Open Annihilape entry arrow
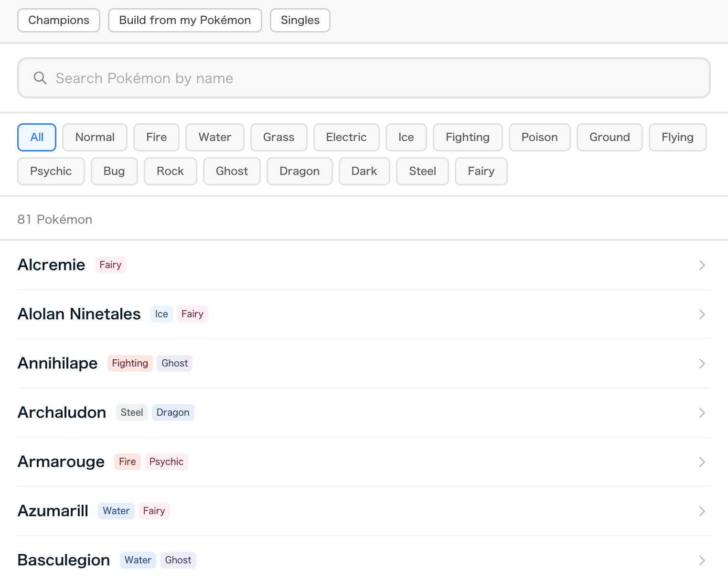Viewport: 728px width, 581px height. pyautogui.click(x=702, y=364)
